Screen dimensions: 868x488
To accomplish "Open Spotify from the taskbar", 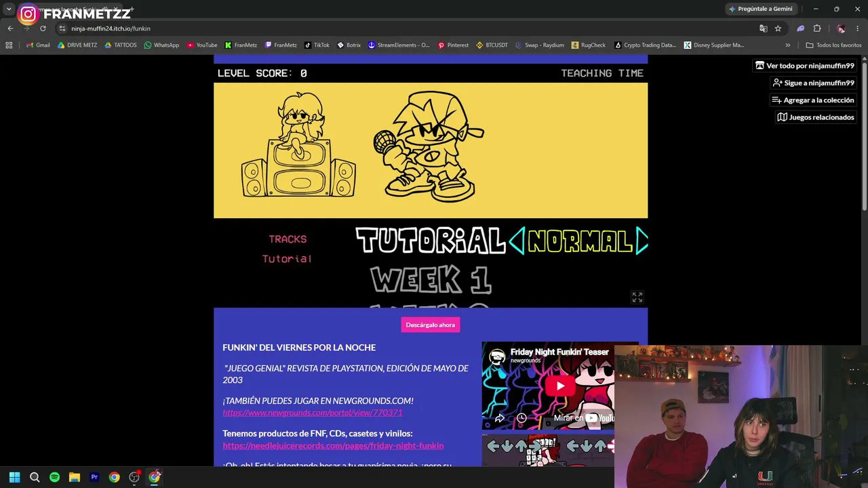I will pos(54,477).
